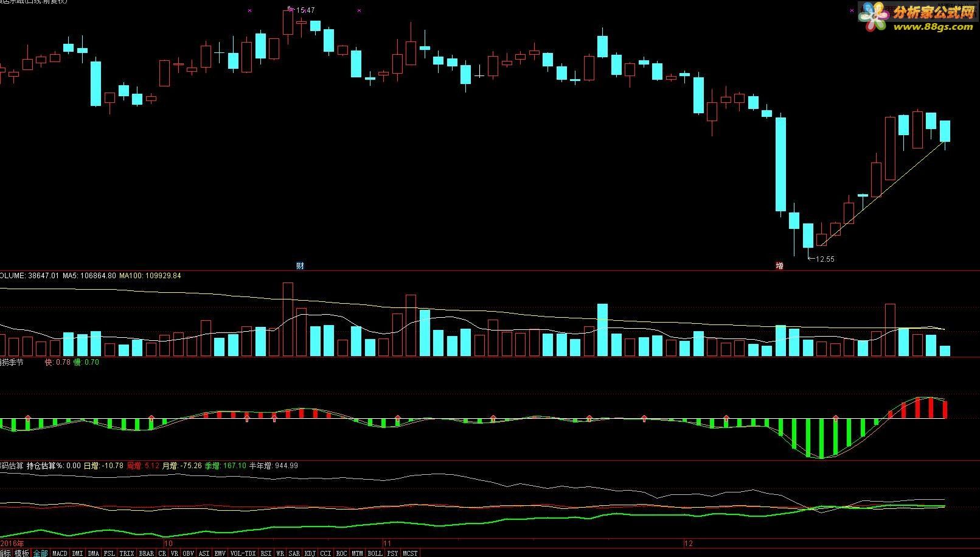Click the 2016年 label on time axis

tap(12, 543)
